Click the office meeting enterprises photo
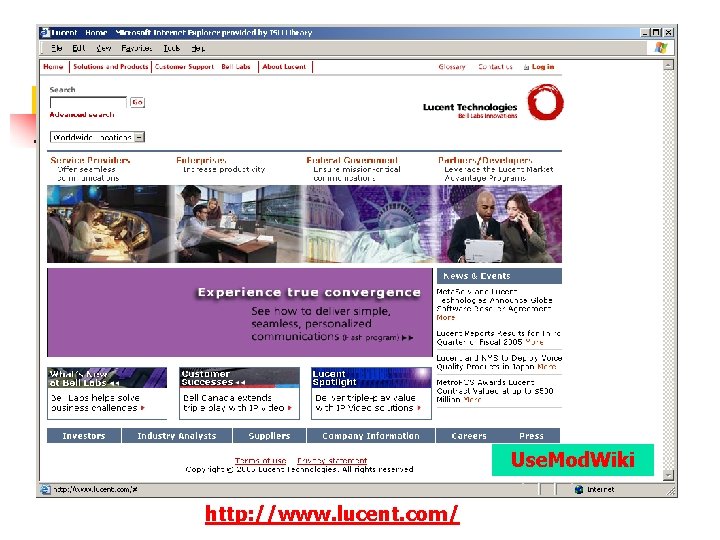720x540 pixels. pyautogui.click(x=236, y=224)
